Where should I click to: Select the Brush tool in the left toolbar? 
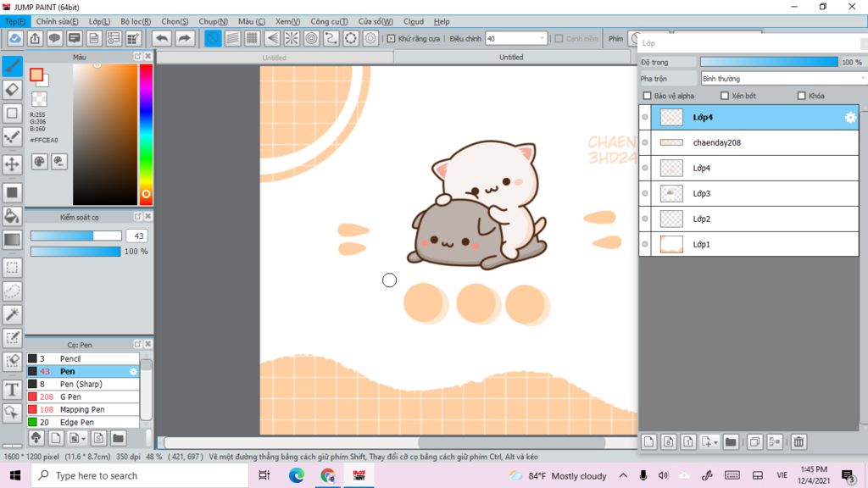[12, 66]
